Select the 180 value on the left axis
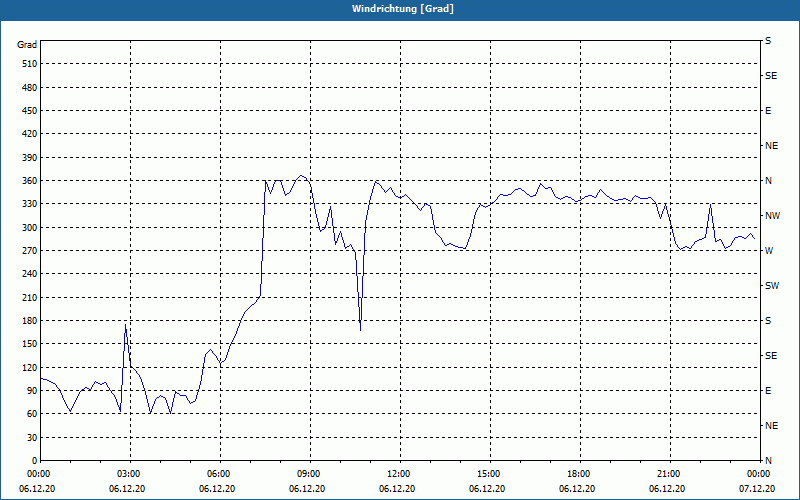 30,321
